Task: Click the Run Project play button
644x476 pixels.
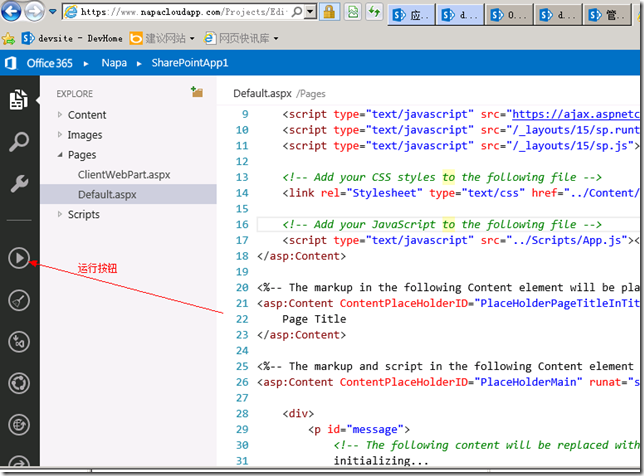Action: tap(19, 258)
